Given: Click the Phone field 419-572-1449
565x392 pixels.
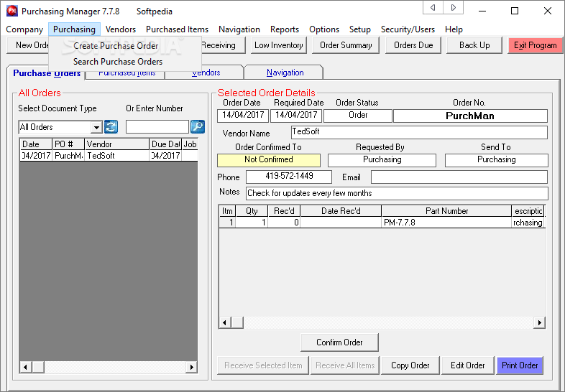Looking at the screenshot, I should (x=289, y=177).
